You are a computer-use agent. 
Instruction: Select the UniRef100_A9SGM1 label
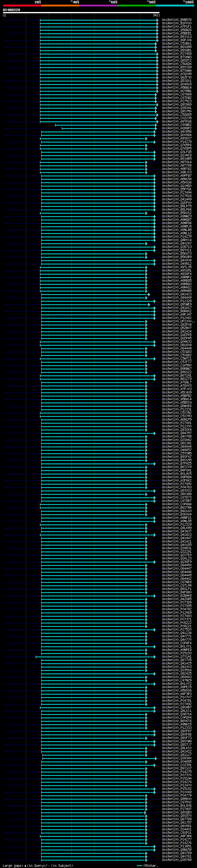point(177,271)
